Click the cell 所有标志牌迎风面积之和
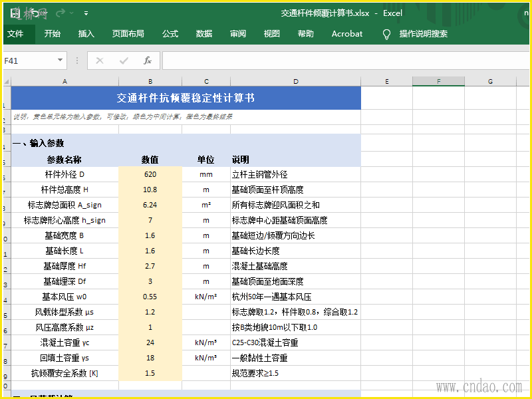The height and width of the screenshot is (399, 532). 295,205
